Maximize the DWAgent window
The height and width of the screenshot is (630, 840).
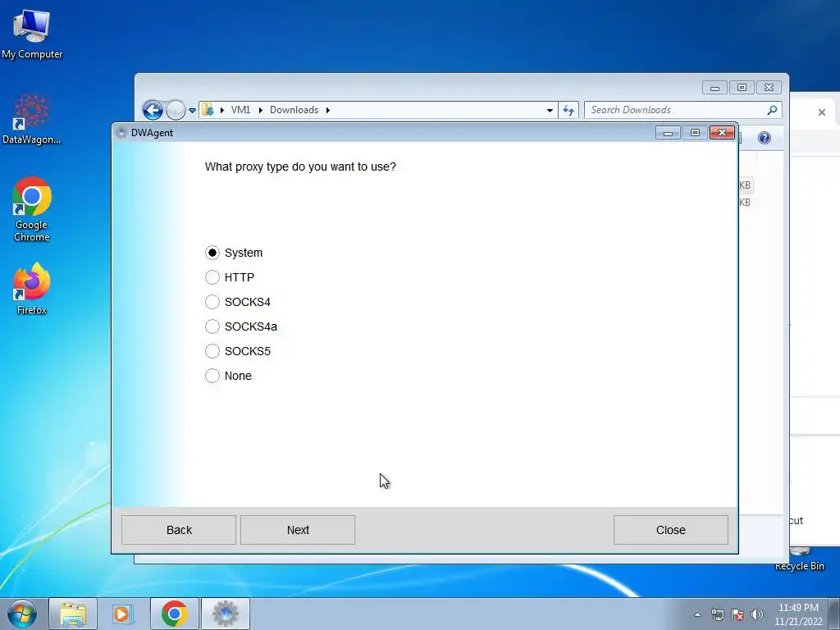695,133
